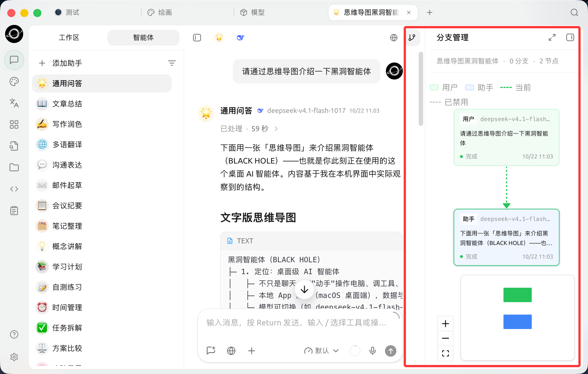Click the microphone voice input icon

(x=373, y=351)
